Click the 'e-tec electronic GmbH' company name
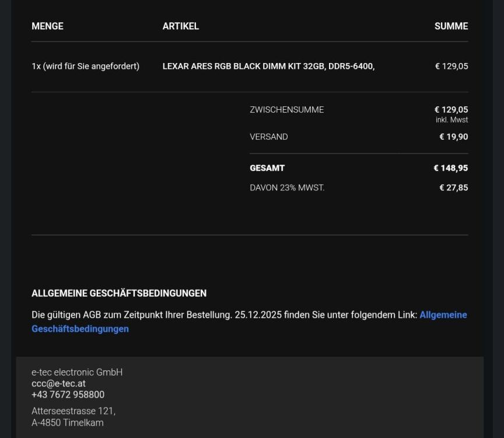This screenshot has width=504, height=438. pyautogui.click(x=77, y=373)
